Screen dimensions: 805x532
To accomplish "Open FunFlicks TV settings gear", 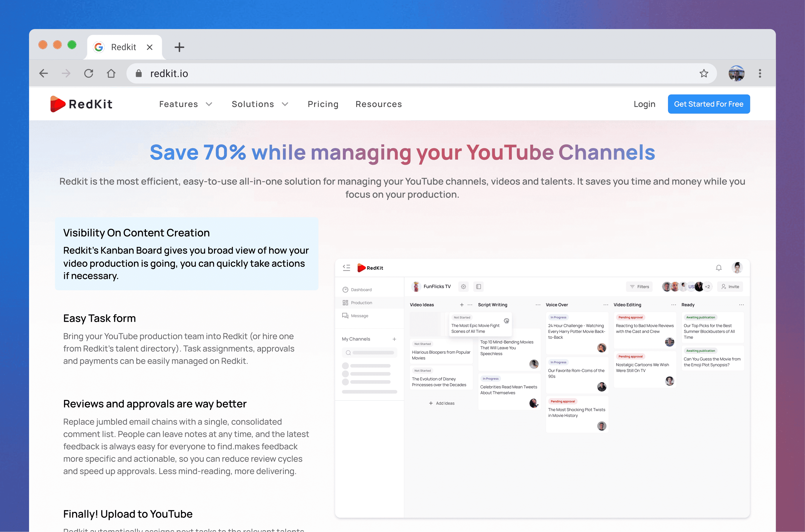I will (463, 287).
